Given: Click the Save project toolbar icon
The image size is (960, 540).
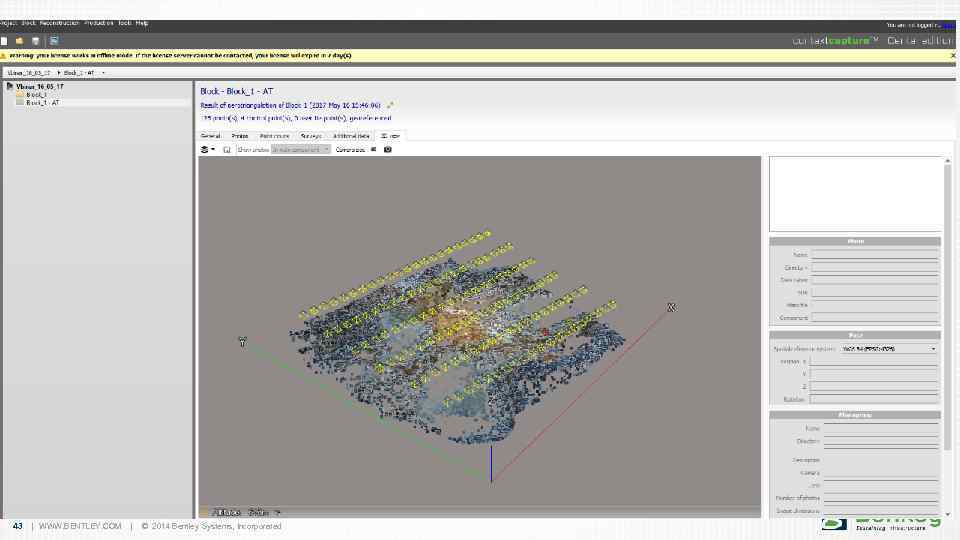Looking at the screenshot, I should (54, 41).
